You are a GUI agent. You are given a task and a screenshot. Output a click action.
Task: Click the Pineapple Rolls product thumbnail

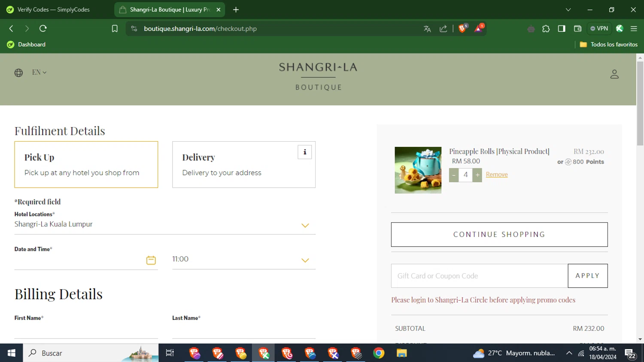point(418,170)
